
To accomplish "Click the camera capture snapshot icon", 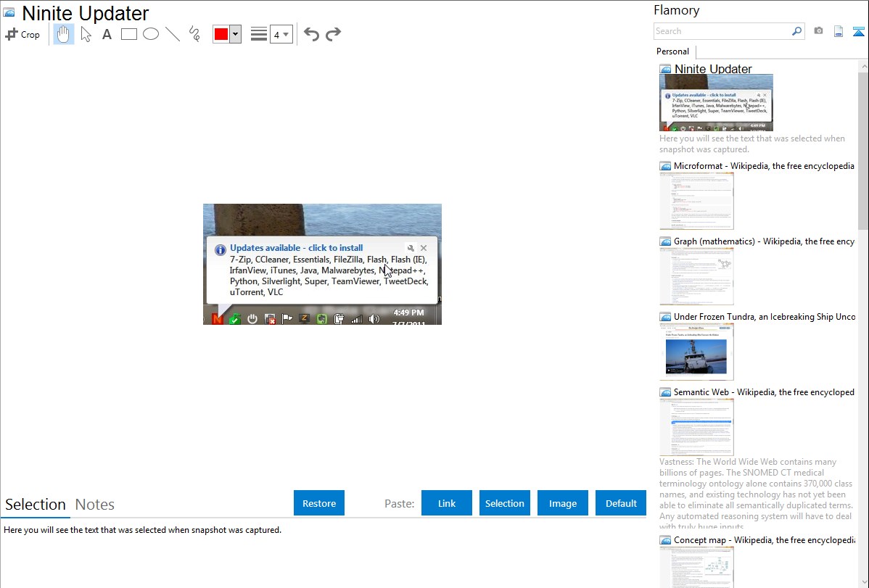I will (818, 31).
